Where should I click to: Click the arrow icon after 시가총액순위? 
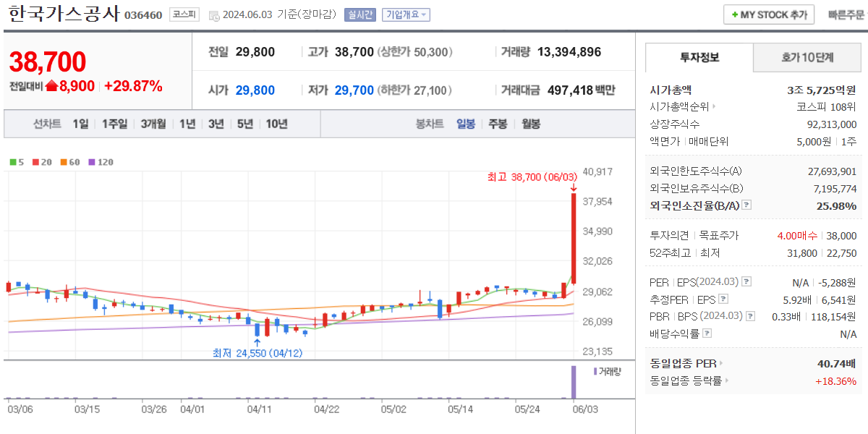[715, 107]
